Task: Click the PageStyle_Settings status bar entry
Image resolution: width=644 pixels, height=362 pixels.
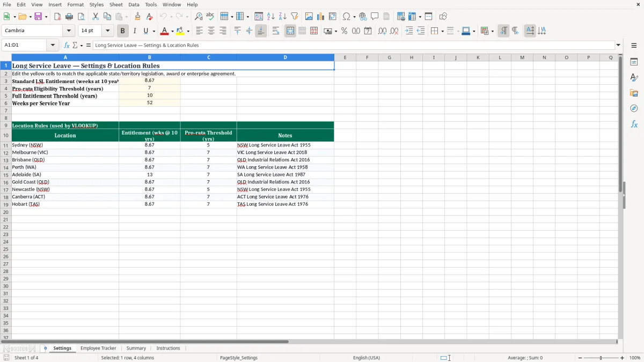Action: click(x=239, y=358)
